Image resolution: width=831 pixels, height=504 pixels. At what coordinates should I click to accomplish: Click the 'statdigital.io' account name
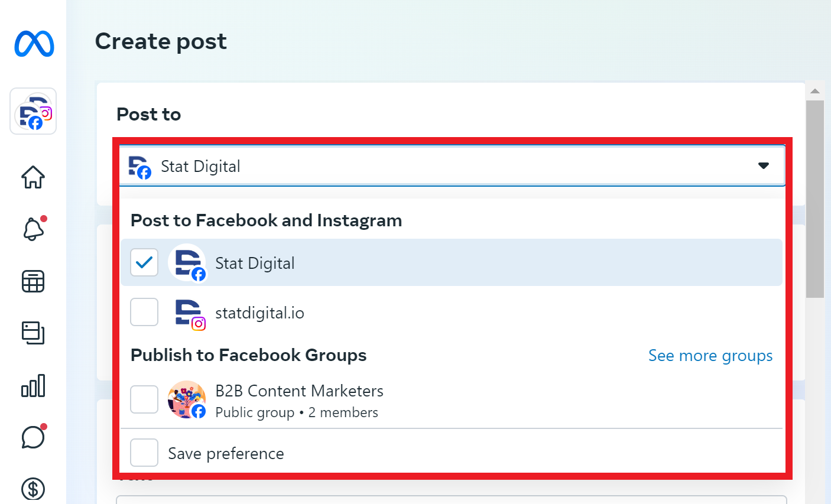click(259, 313)
